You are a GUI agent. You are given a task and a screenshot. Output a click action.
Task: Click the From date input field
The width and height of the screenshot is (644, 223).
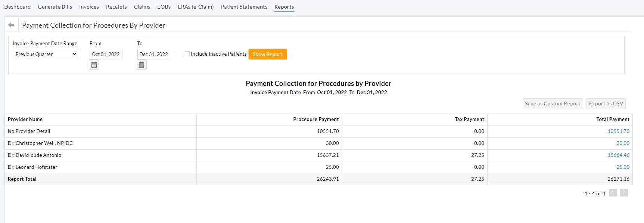pos(106,54)
